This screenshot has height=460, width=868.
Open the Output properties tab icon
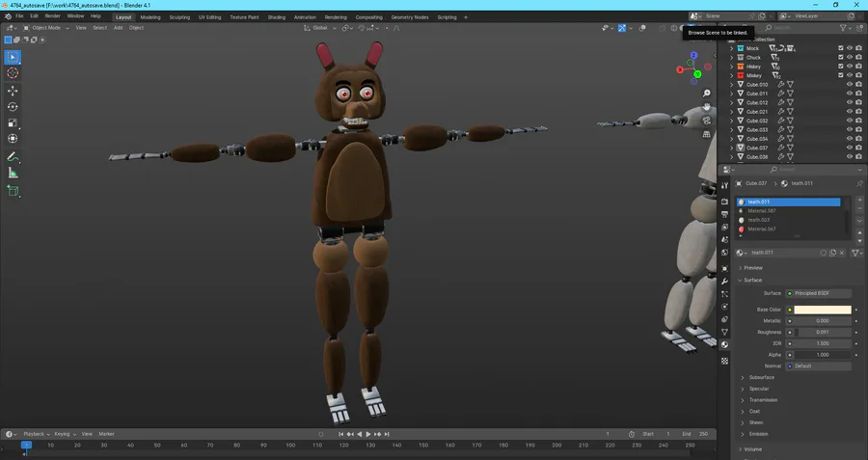(724, 214)
